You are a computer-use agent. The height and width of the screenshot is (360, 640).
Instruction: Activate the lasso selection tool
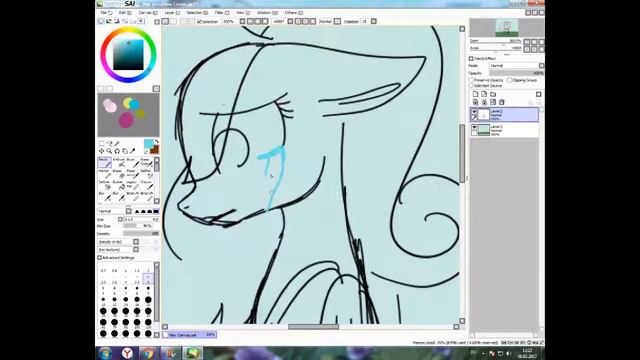point(109,144)
